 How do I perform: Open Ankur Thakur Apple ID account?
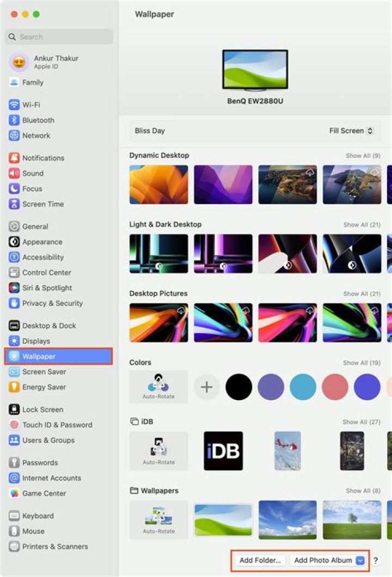pos(59,62)
